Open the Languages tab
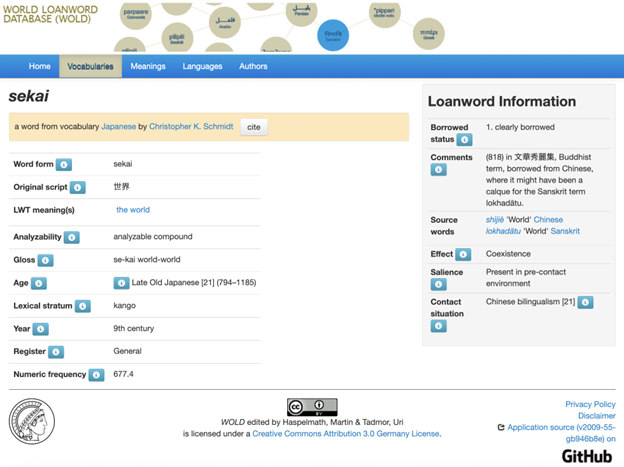624x467 pixels. pos(202,66)
